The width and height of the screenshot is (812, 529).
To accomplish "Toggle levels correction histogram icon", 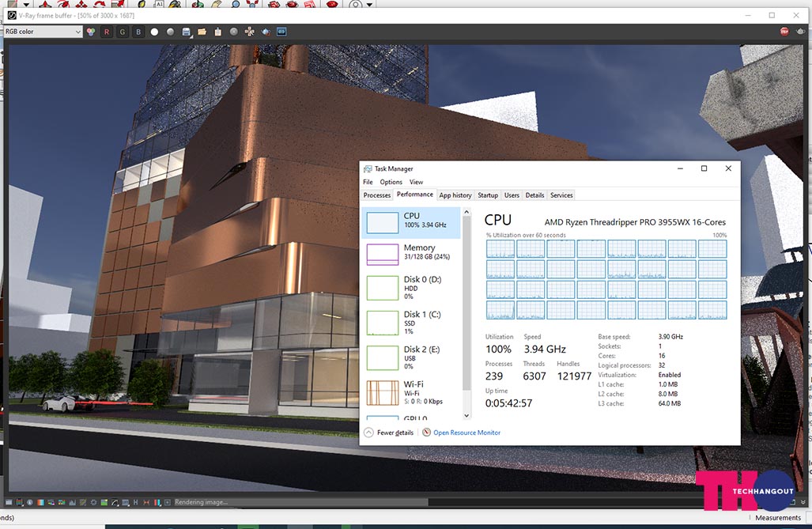I will tap(72, 503).
